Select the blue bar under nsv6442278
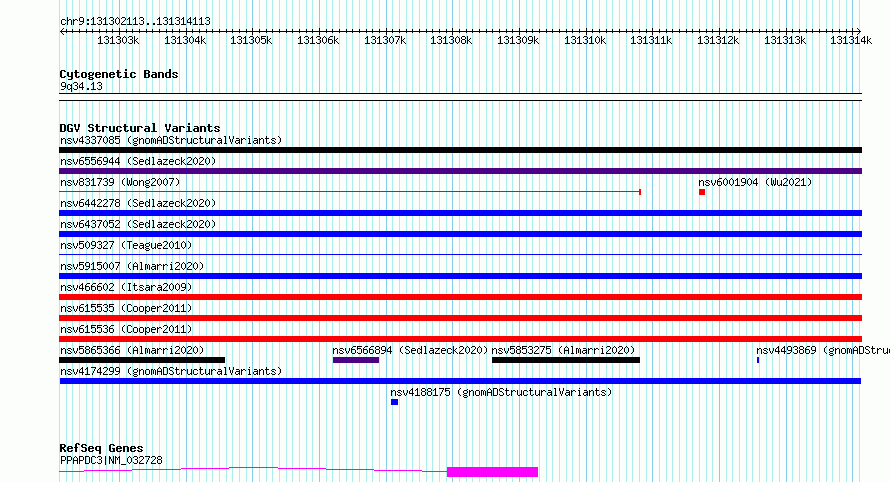 pos(460,213)
